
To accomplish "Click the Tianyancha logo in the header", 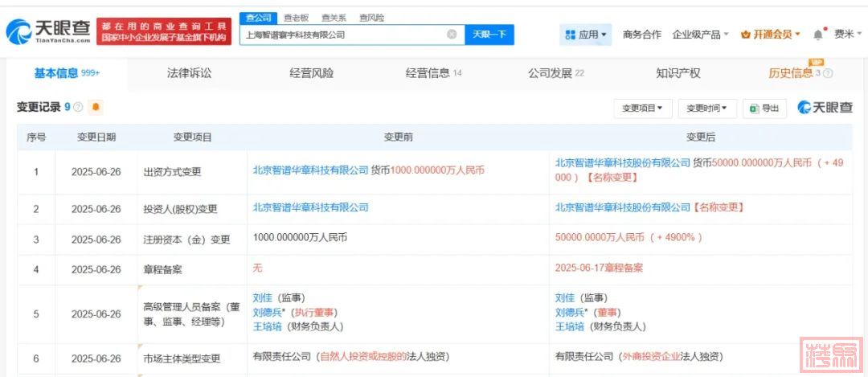I will tap(48, 32).
